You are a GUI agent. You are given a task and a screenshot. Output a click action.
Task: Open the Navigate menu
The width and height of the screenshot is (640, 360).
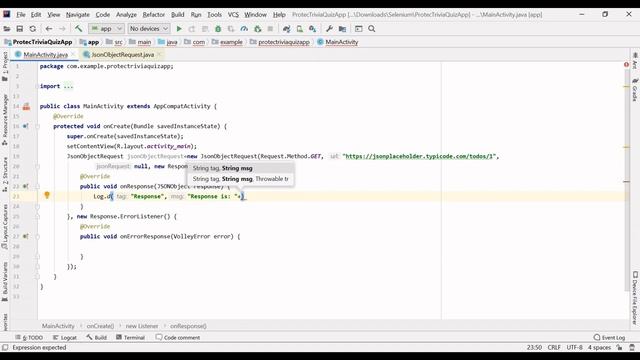pos(78,15)
